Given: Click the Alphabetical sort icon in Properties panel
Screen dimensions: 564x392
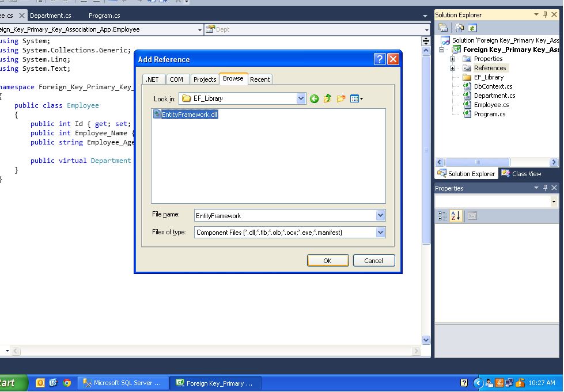Looking at the screenshot, I should [455, 216].
